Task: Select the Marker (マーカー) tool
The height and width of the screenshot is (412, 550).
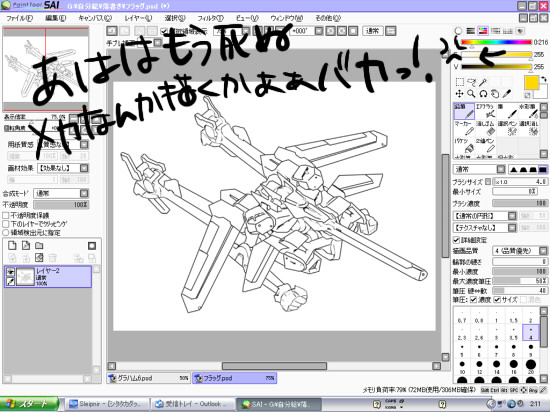Action: pyautogui.click(x=464, y=128)
